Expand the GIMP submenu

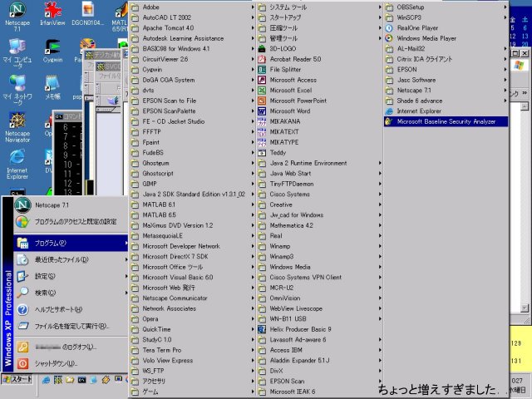point(192,184)
